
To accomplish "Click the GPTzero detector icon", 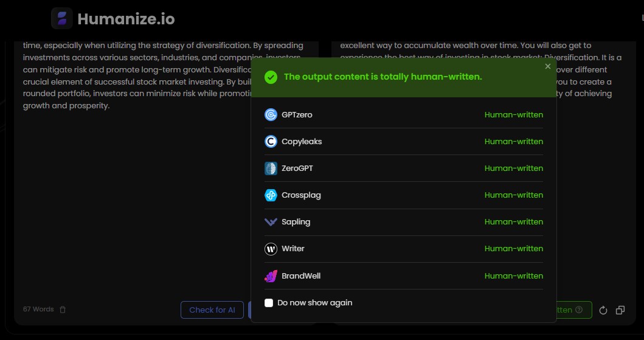I will click(x=271, y=114).
